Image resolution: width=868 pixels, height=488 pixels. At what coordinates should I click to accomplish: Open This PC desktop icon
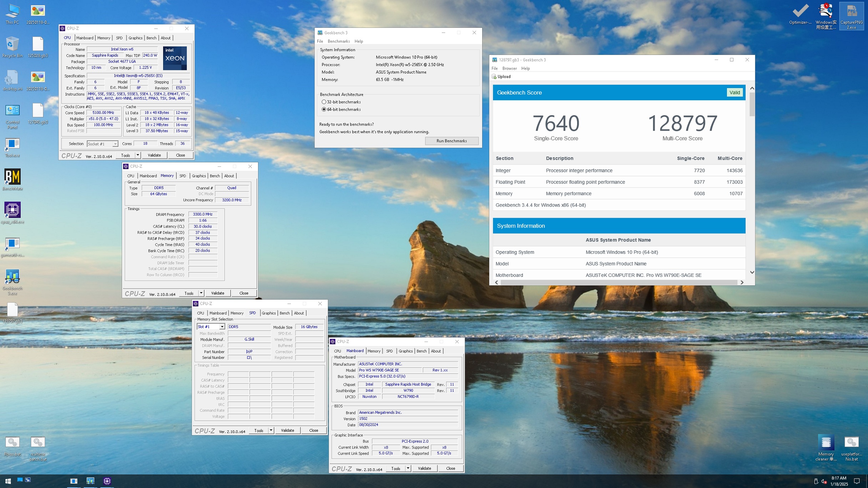coord(12,14)
